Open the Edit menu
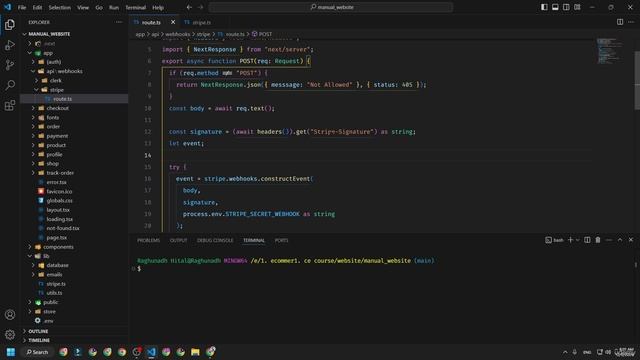 click(x=37, y=7)
